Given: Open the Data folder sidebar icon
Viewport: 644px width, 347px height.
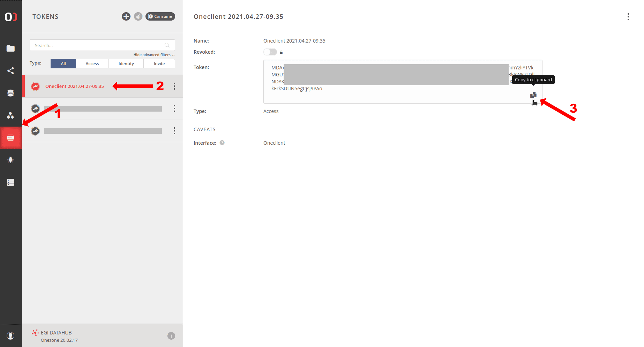Looking at the screenshot, I should click(x=11, y=48).
